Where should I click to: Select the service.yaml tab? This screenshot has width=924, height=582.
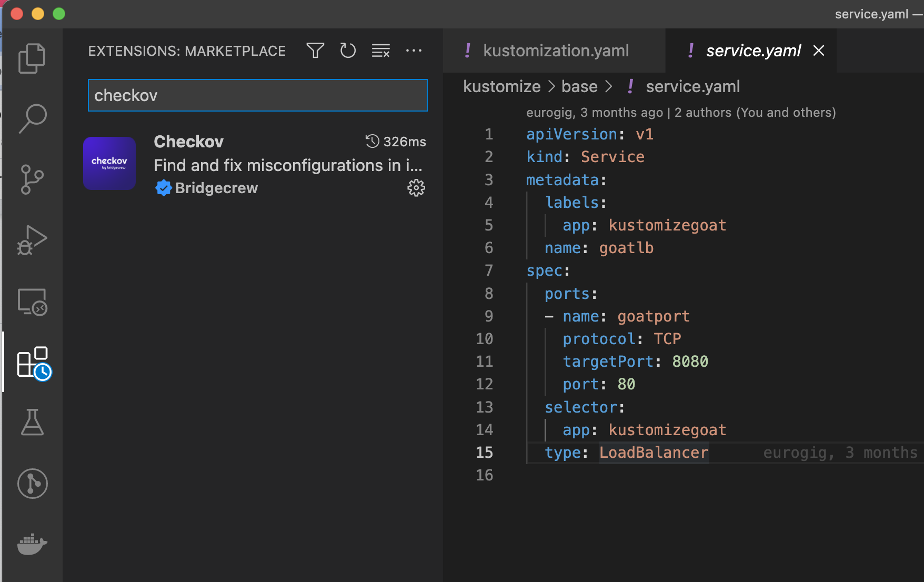[754, 51]
